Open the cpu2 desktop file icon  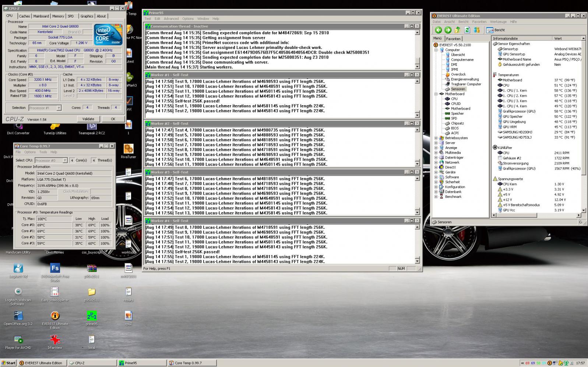point(128,318)
